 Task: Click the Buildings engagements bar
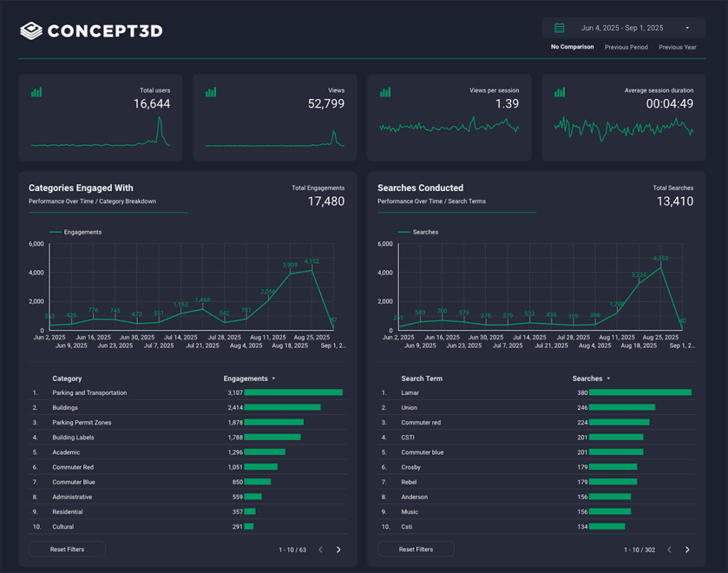(x=282, y=407)
